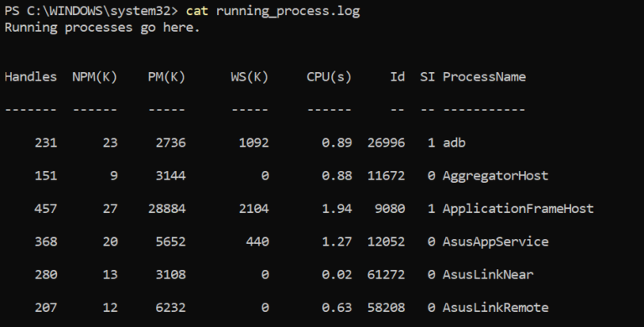Click the Handles column header
This screenshot has width=644, height=327.
[x=31, y=77]
